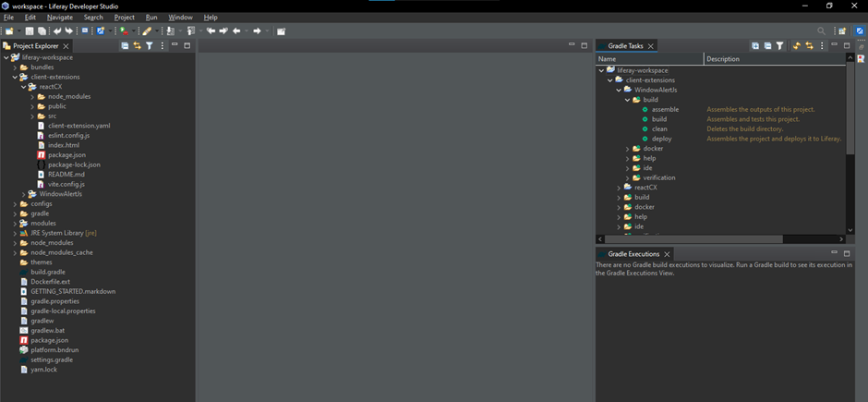Collapse WindowAlertJs in Gradle Tasks

coord(619,90)
